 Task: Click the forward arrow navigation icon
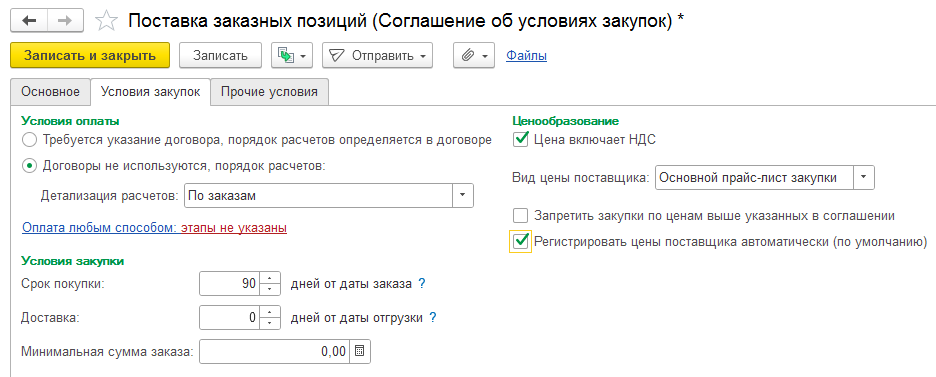click(66, 20)
